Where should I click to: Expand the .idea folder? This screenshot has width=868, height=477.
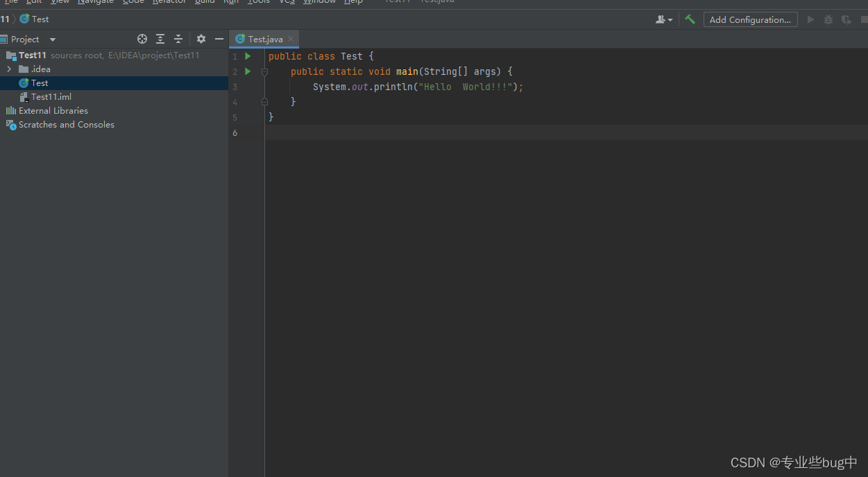coord(9,69)
